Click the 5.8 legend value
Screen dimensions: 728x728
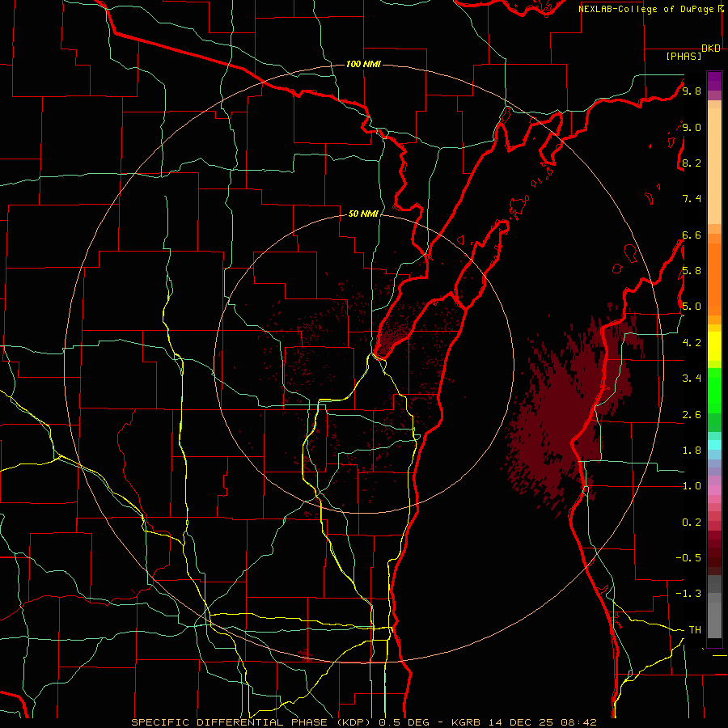tap(692, 271)
